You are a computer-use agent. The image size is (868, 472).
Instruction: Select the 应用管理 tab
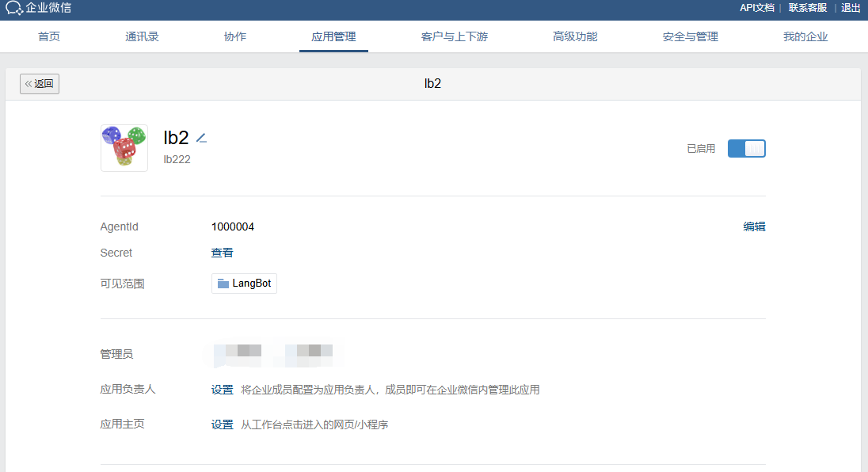coord(333,36)
